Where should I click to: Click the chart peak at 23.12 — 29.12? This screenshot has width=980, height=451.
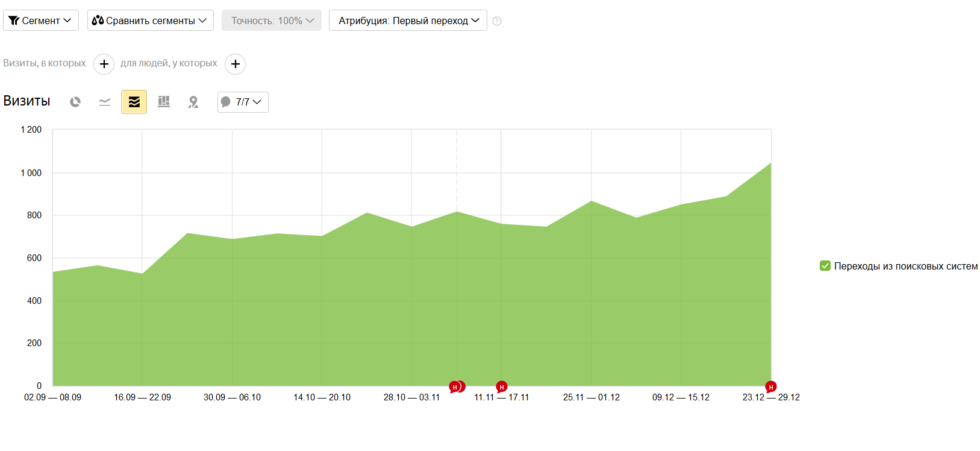[770, 163]
